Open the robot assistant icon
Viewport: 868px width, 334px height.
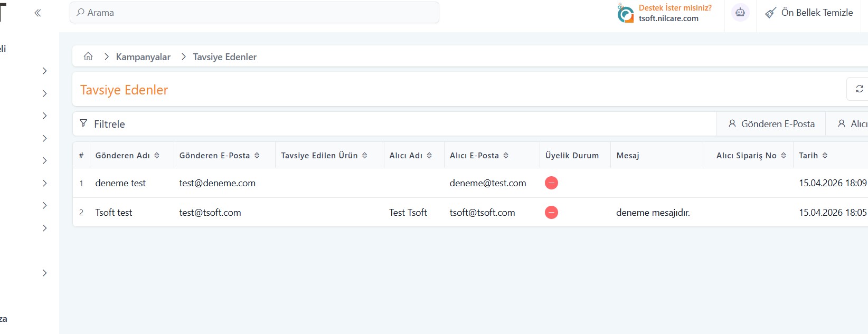[740, 13]
